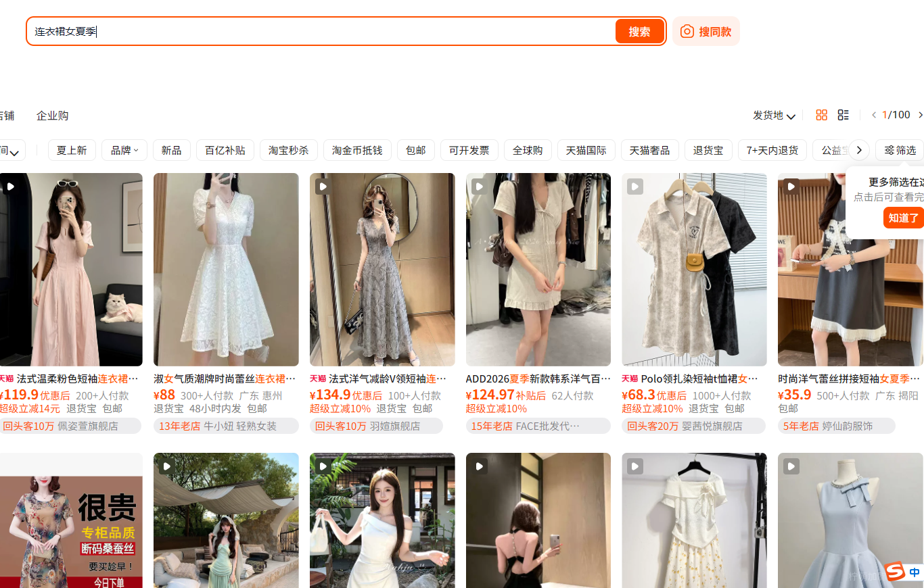Go to previous results page arrow
Viewport: 924px width, 588px height.
(x=874, y=115)
